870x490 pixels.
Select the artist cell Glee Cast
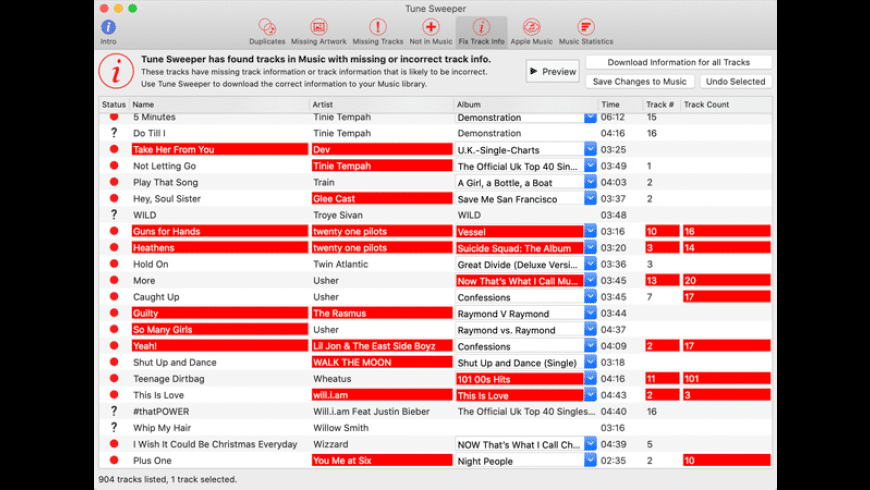click(382, 198)
